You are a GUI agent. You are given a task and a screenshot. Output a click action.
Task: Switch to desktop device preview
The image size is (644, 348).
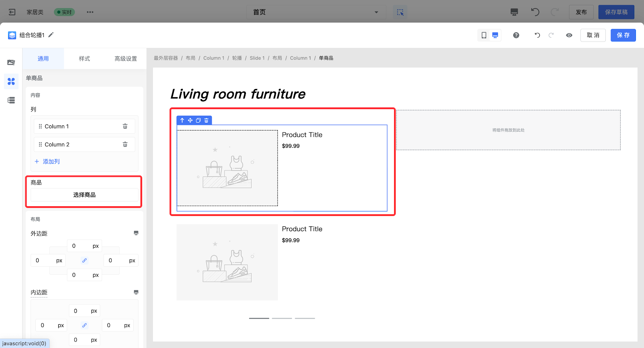(x=495, y=35)
